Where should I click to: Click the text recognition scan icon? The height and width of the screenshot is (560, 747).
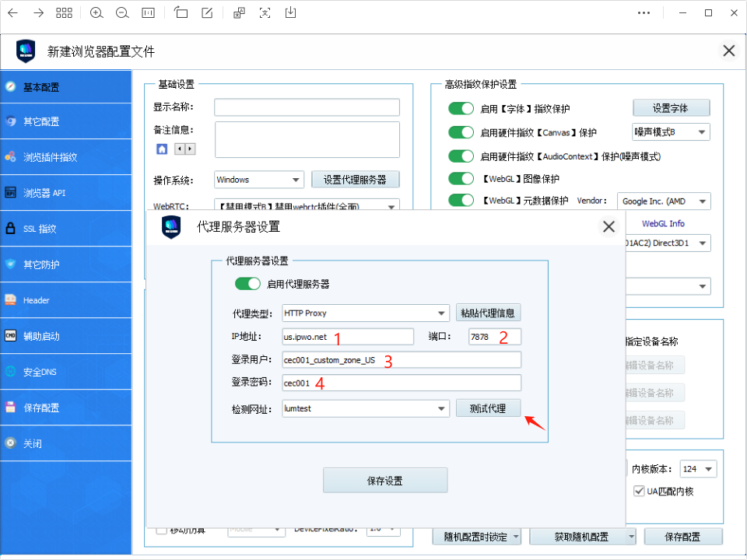click(265, 13)
